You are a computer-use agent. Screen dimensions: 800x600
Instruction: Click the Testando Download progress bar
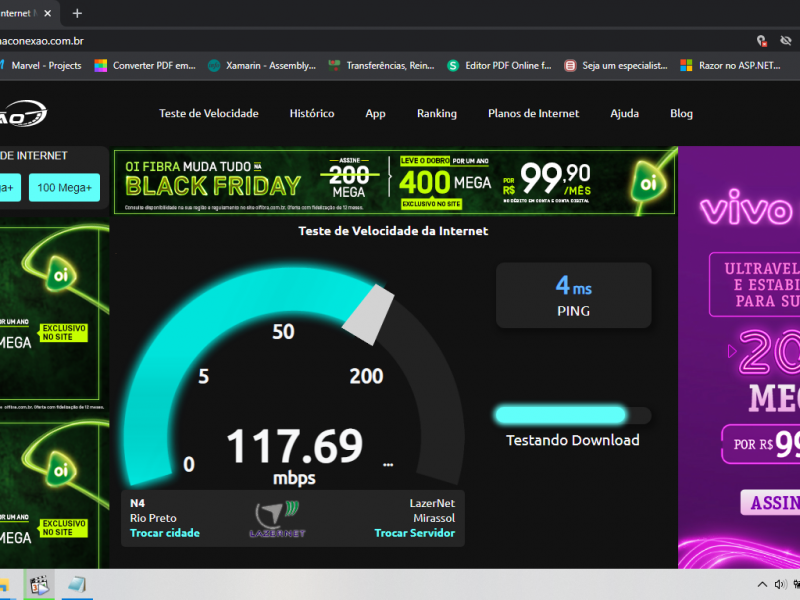click(x=573, y=415)
